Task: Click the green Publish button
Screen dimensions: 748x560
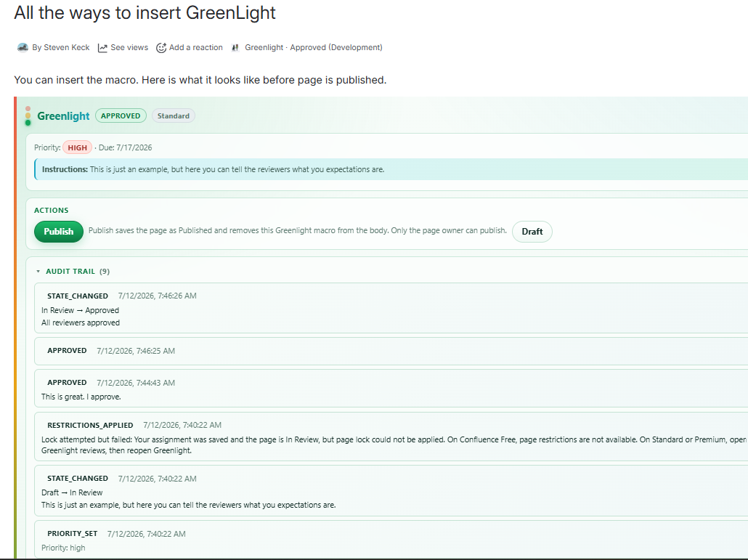Action: click(x=59, y=232)
